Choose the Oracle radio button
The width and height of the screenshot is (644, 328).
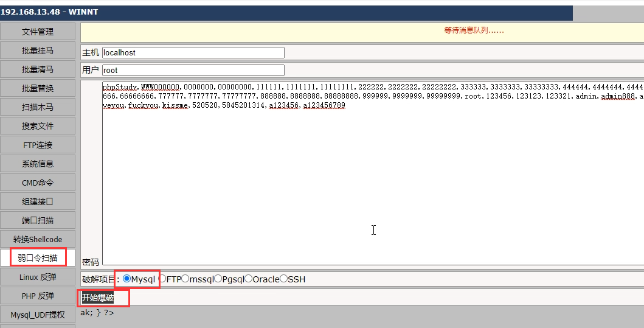(248, 279)
